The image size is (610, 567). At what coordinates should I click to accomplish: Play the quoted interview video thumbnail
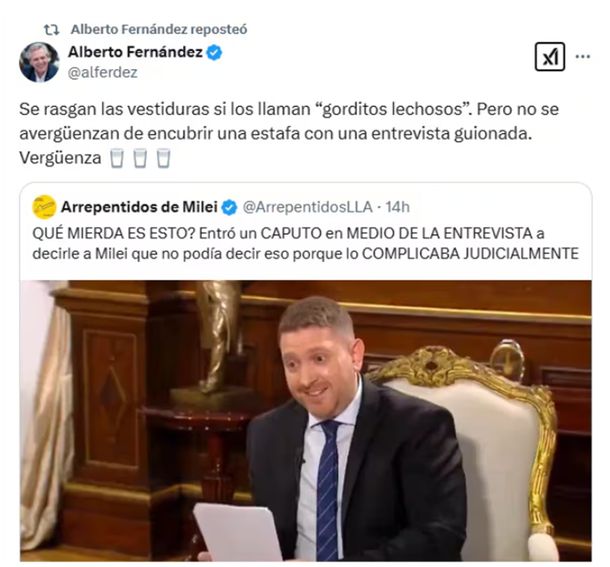click(306, 421)
